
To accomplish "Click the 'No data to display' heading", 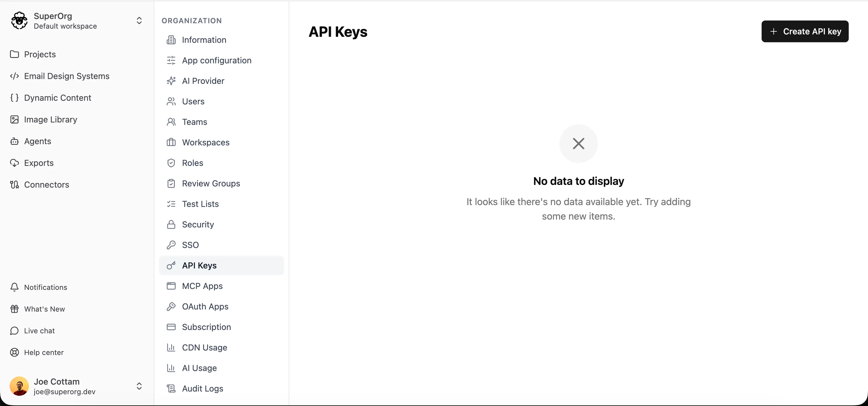I will [x=579, y=181].
